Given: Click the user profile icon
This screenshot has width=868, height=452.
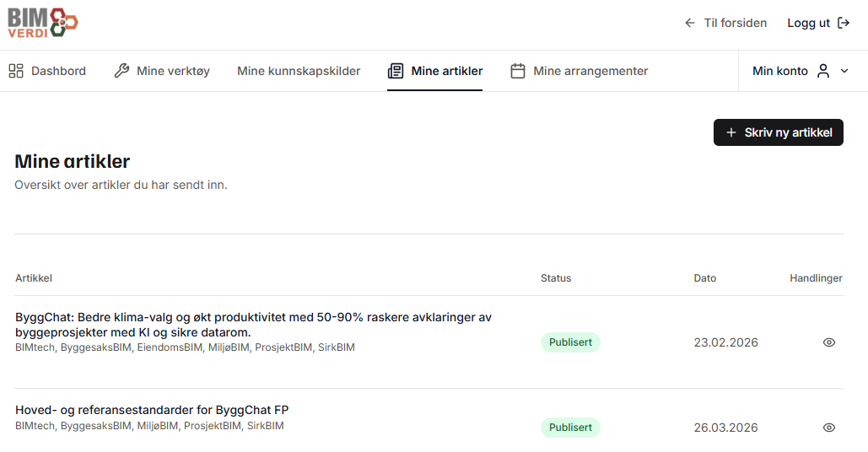Looking at the screenshot, I should (823, 71).
